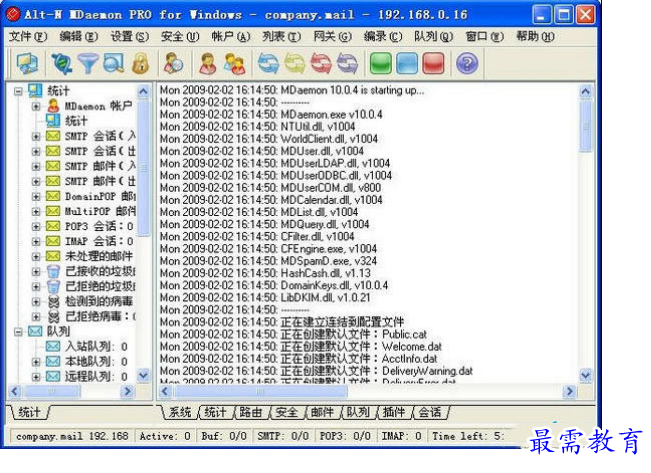Open the 设置(S) menu

[129, 37]
